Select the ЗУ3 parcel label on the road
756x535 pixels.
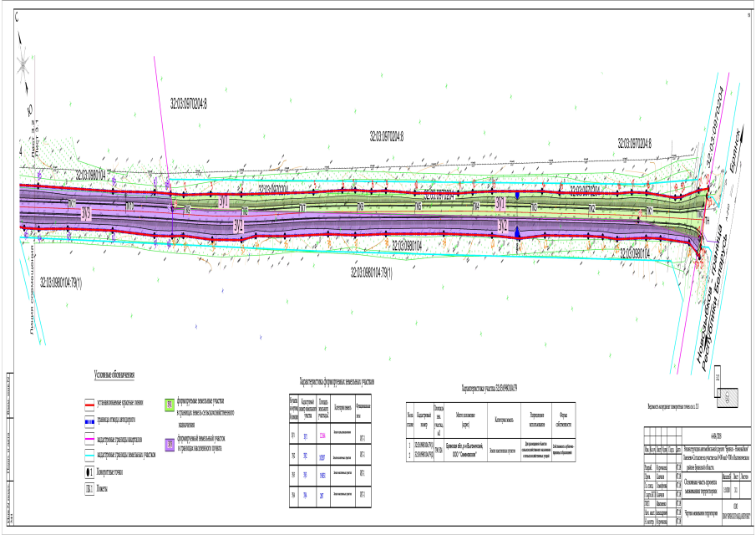pos(85,212)
